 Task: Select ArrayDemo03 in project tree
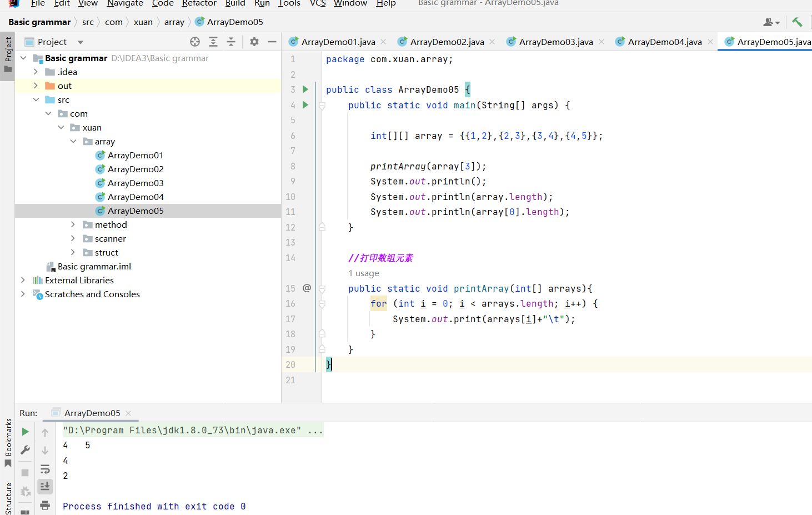136,183
